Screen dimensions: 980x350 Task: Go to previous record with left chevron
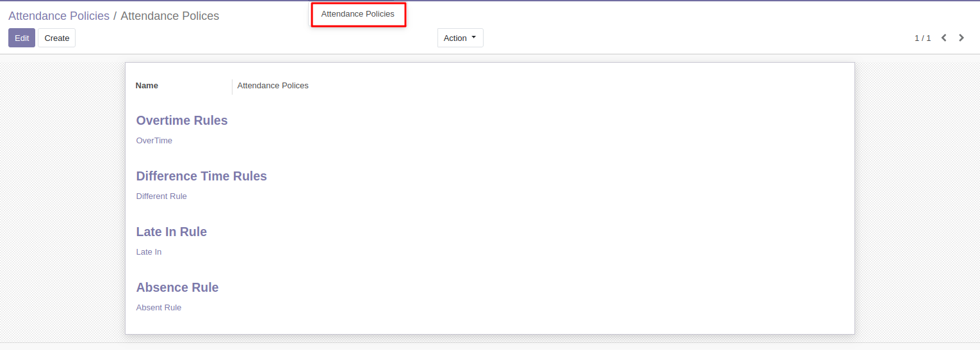943,38
